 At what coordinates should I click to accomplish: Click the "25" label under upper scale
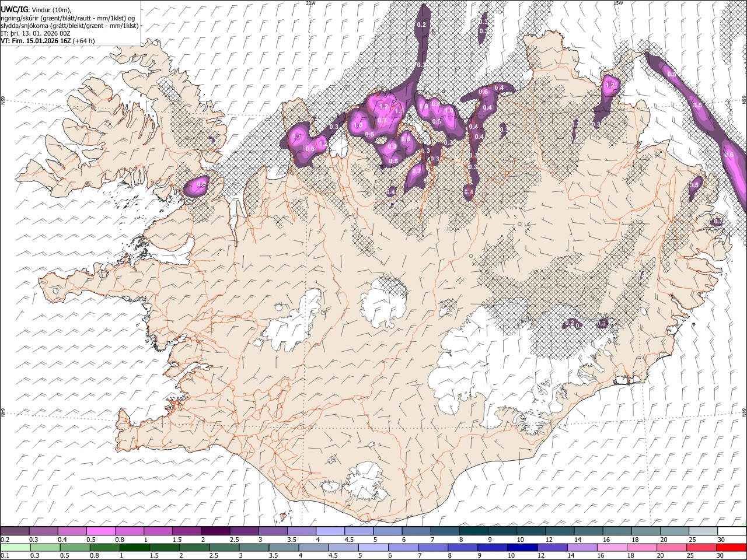click(x=693, y=540)
